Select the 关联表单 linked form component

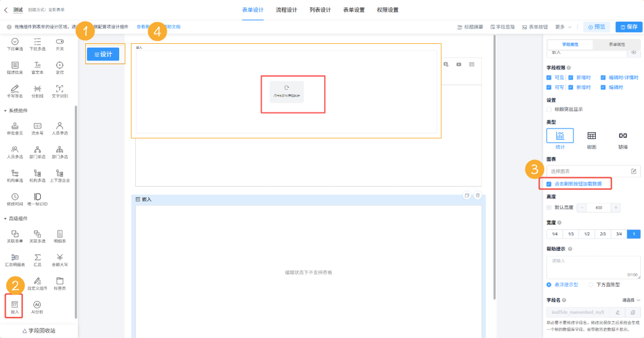tap(15, 235)
